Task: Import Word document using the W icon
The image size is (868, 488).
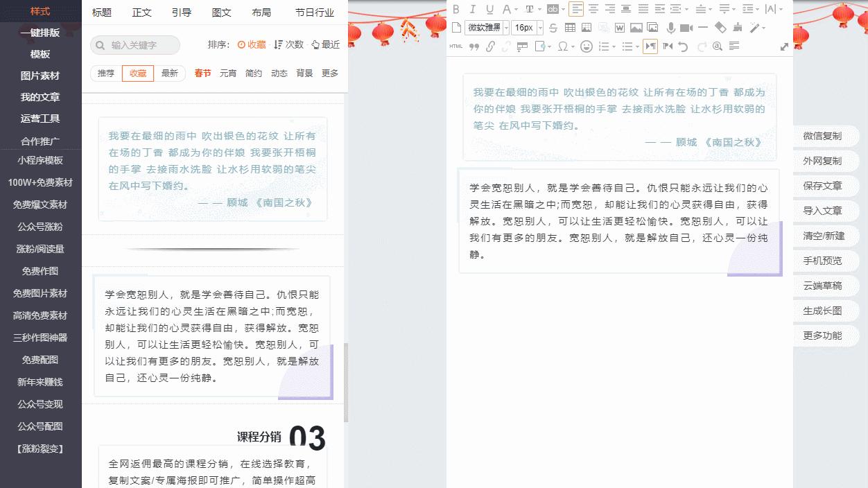Action: click(619, 28)
